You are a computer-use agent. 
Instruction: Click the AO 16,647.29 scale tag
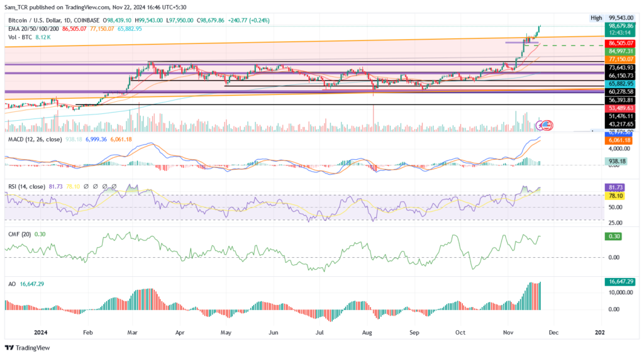(621, 282)
